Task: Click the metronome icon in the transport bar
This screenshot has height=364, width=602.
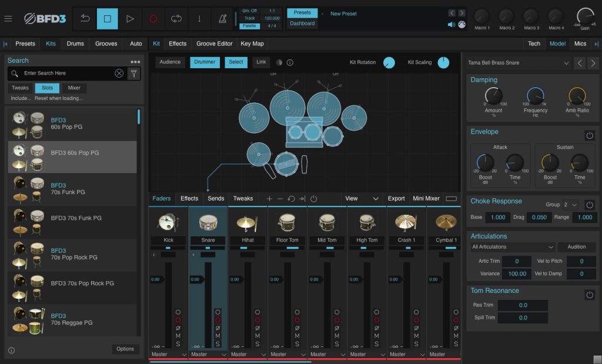Action: pos(221,18)
